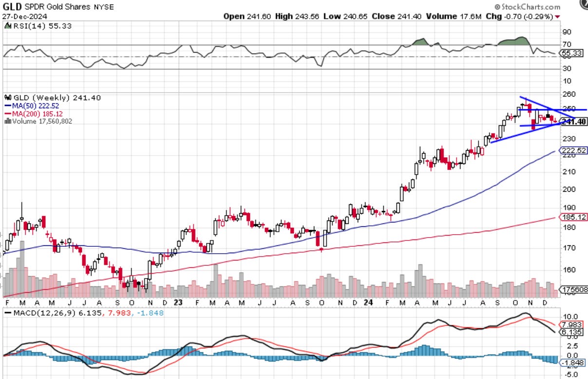Click the -1.848 histogram tag on MACD axis
Image resolution: width=588 pixels, height=379 pixels.
tap(571, 362)
